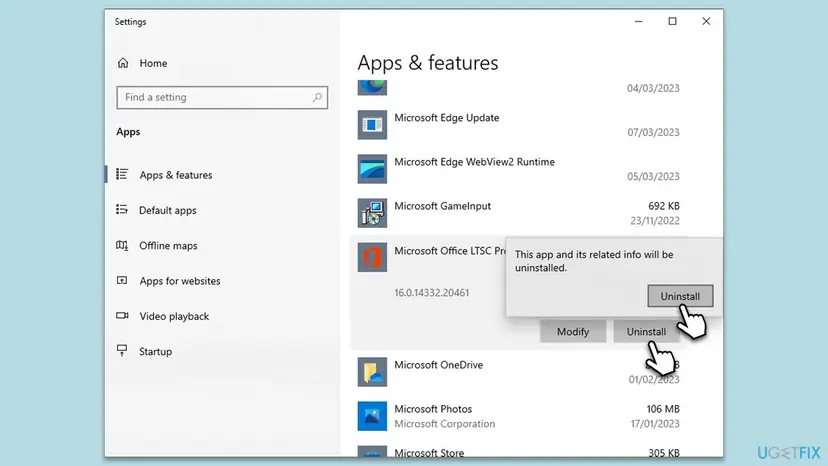Click the Microsoft OneDrive icon
Viewport: 828px width, 466px height.
click(x=372, y=372)
